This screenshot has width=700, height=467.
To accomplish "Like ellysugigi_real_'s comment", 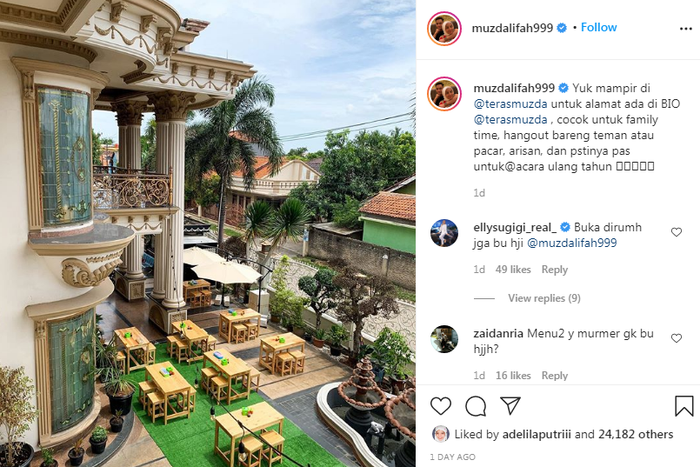I will [x=676, y=232].
